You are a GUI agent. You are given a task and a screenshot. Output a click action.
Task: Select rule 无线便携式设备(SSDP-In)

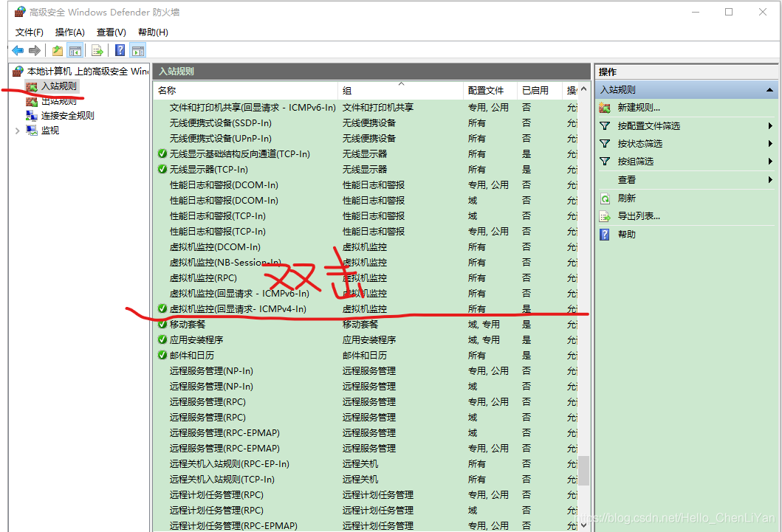(221, 123)
